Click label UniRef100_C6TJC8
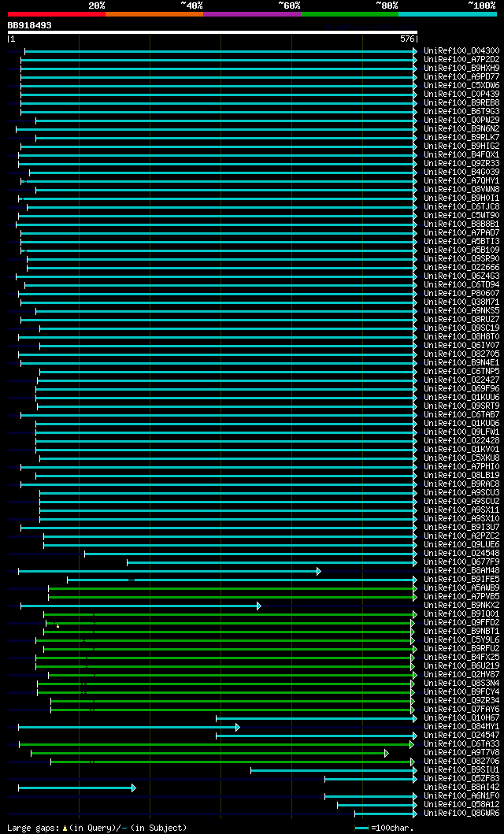The height and width of the screenshot is (834, 504). [x=461, y=207]
